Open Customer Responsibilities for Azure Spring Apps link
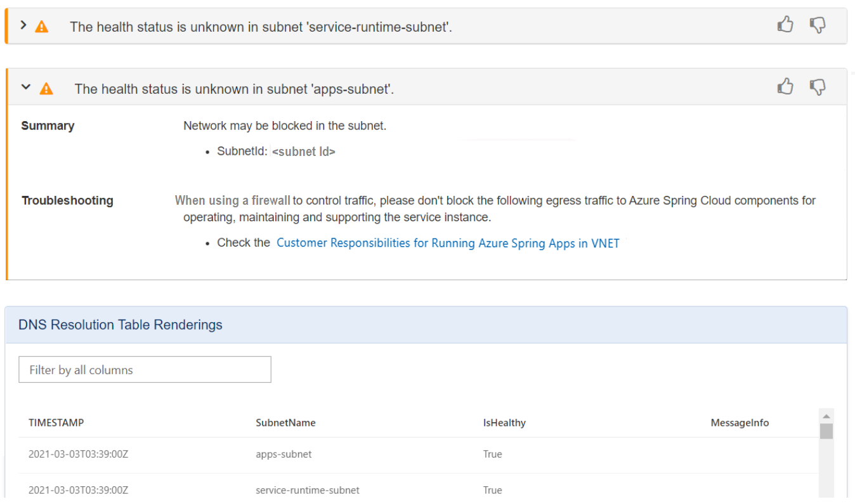This screenshot has width=855, height=504. [x=448, y=243]
